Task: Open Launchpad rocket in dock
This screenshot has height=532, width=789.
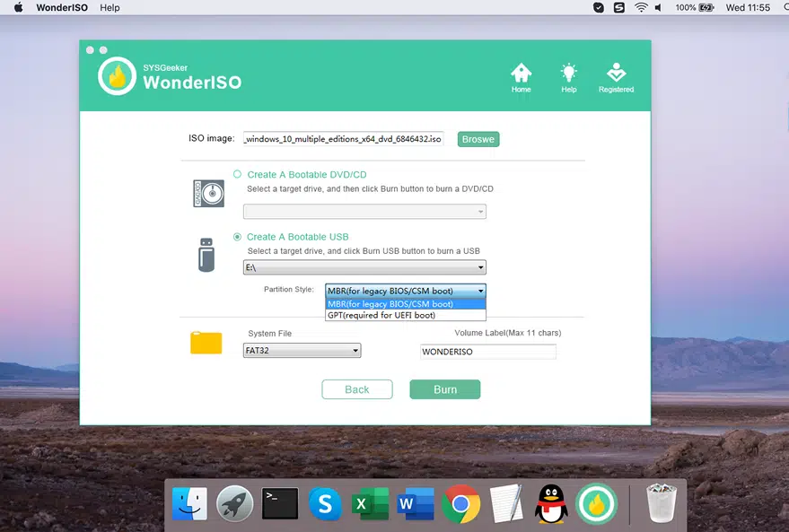Action: (x=234, y=503)
